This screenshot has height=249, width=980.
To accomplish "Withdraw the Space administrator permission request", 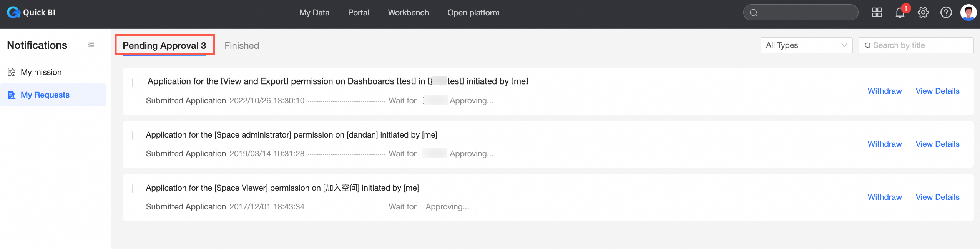I will [x=884, y=144].
